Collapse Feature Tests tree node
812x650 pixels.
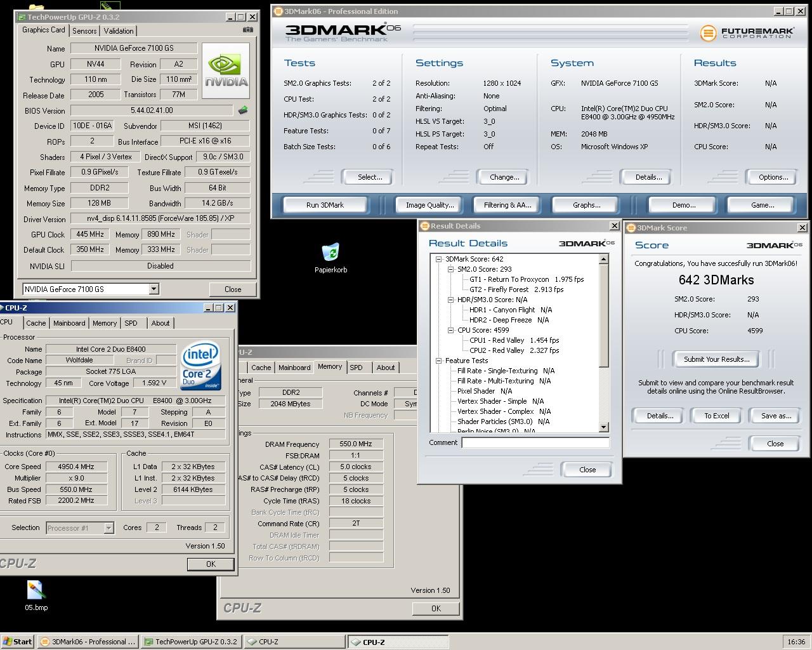click(x=438, y=361)
